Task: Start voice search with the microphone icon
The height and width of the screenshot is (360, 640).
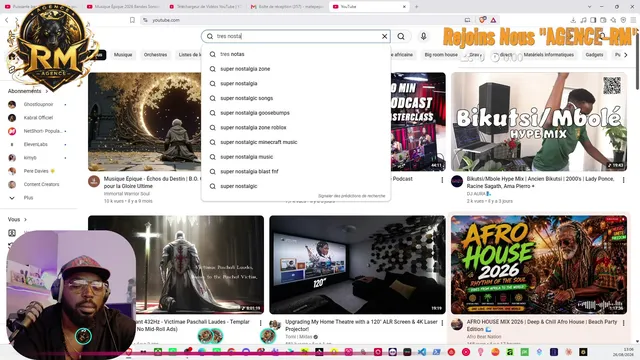Action: (x=424, y=36)
